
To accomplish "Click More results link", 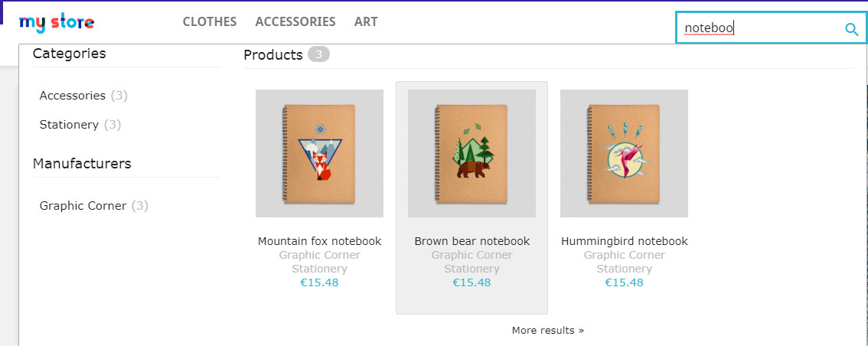I will pyautogui.click(x=547, y=331).
